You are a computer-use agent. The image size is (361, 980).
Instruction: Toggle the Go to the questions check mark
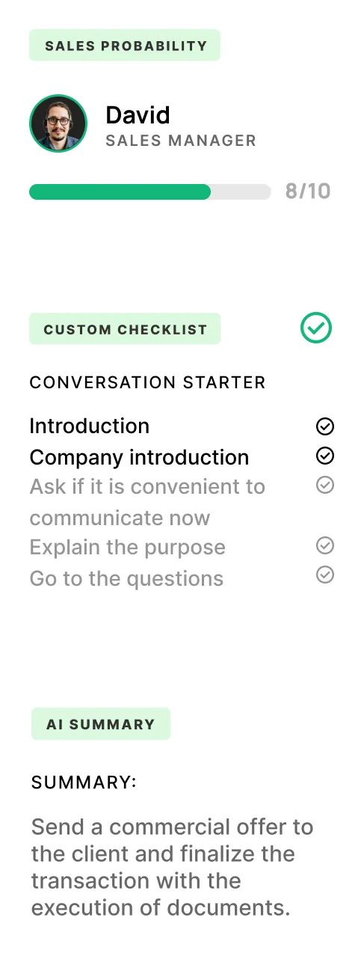[x=325, y=575]
